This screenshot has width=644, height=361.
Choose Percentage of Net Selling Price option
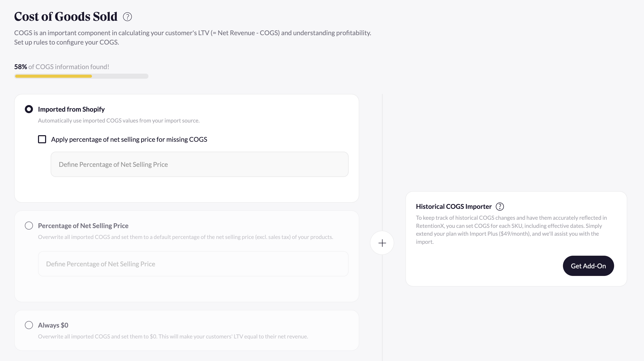coord(29,225)
